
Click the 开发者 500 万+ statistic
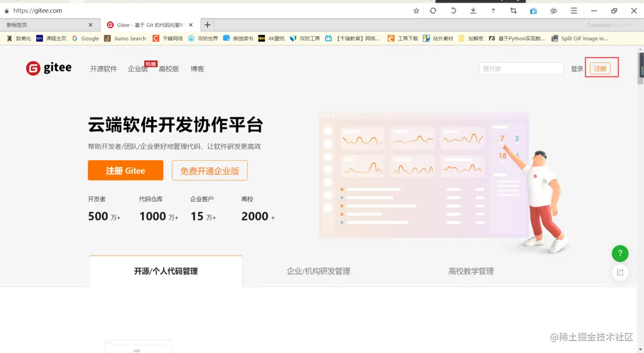point(104,210)
